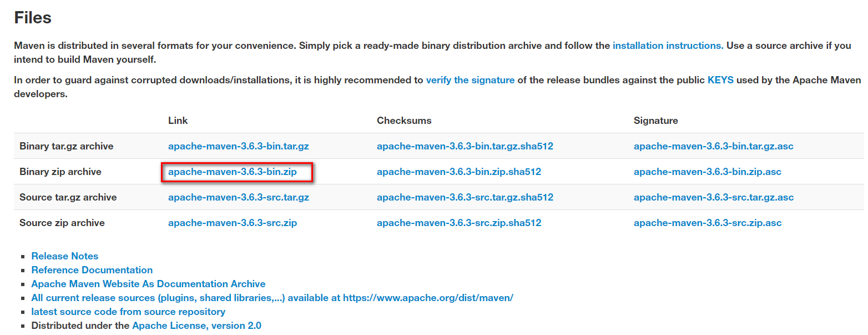This screenshot has height=335, width=868.
Task: Open the src.tar.gz.asc signature file
Action: [x=714, y=197]
